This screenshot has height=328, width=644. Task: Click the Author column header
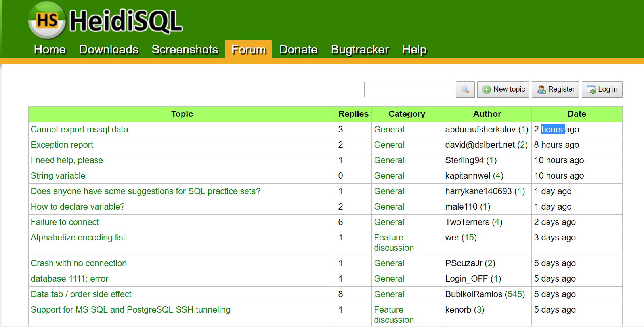point(487,114)
